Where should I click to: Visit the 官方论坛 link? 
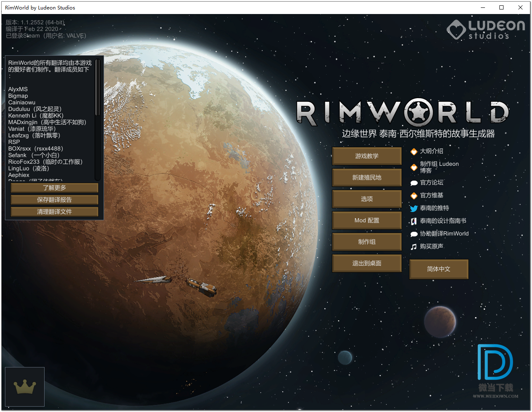pyautogui.click(x=431, y=182)
